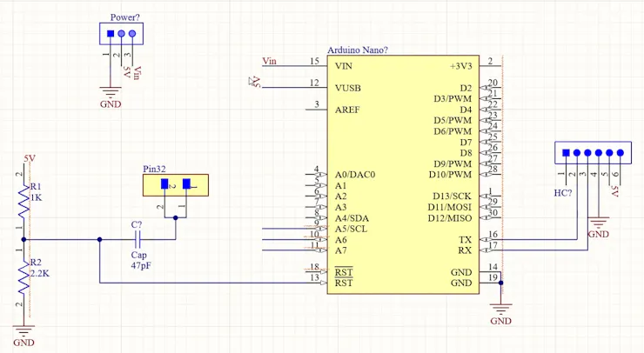The width and height of the screenshot is (644, 353).
Task: Click the TX pin label
Action: [465, 240]
